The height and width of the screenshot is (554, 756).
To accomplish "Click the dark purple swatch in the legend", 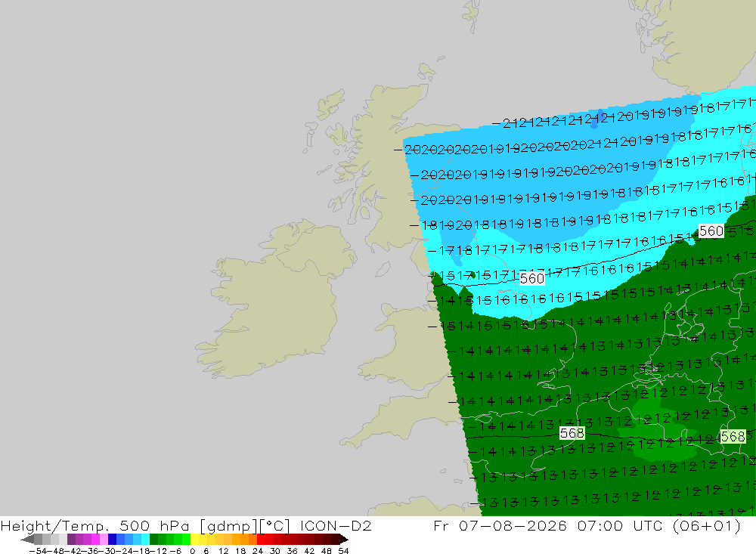I will point(71,539).
